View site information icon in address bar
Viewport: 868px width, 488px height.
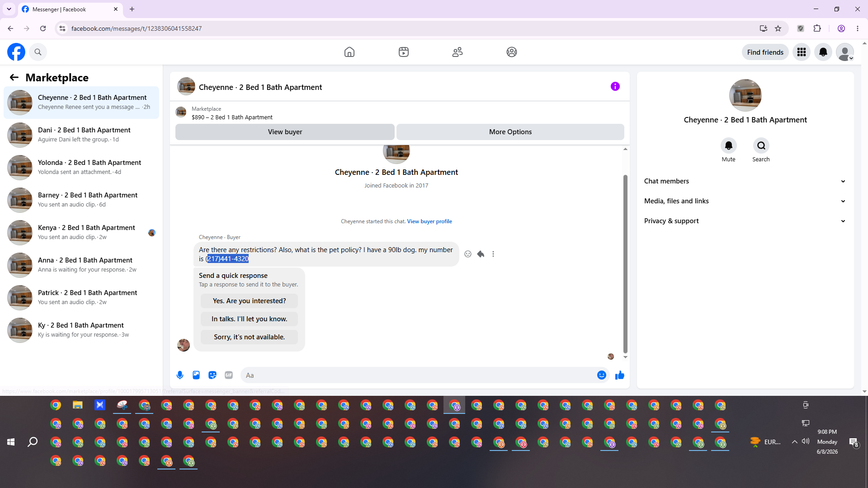point(62,28)
